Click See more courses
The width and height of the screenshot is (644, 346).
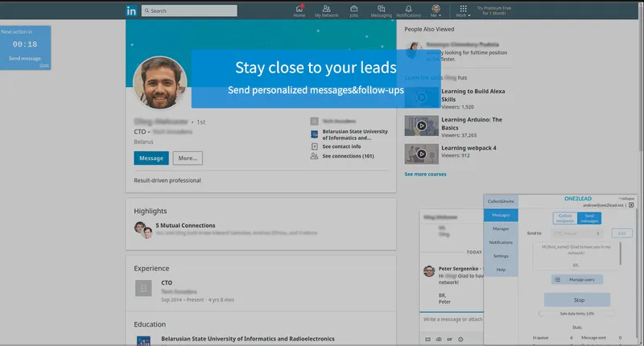coord(425,174)
